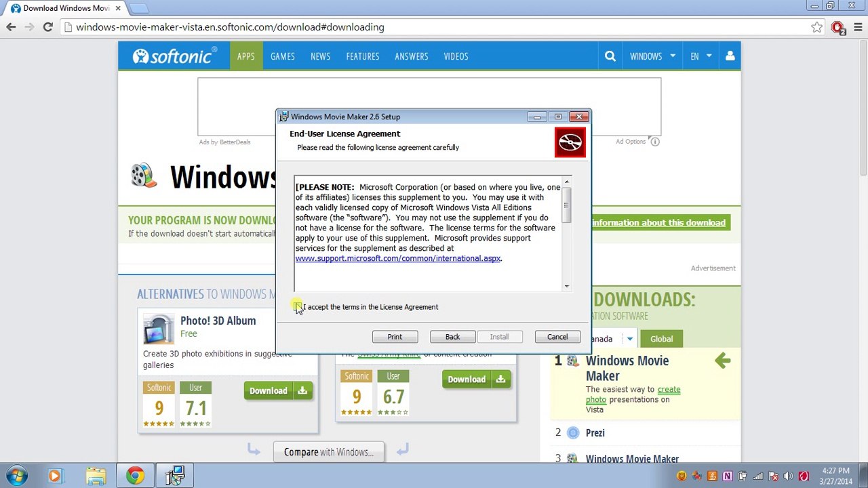Click the browser Forward arrow
This screenshot has width=868, height=488.
[x=29, y=27]
